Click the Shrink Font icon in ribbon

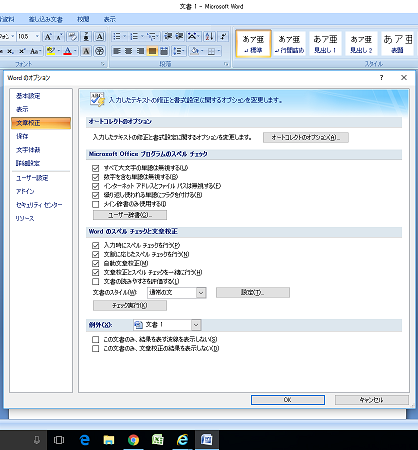pyautogui.click(x=59, y=37)
